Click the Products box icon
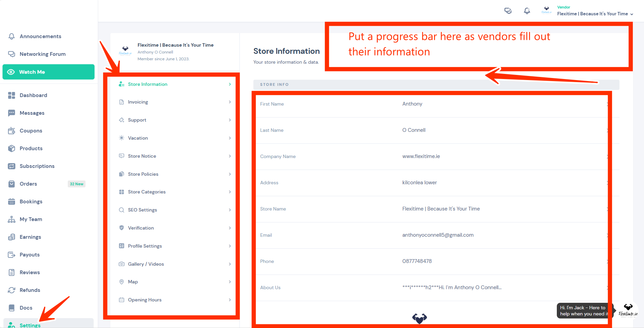 click(x=12, y=149)
